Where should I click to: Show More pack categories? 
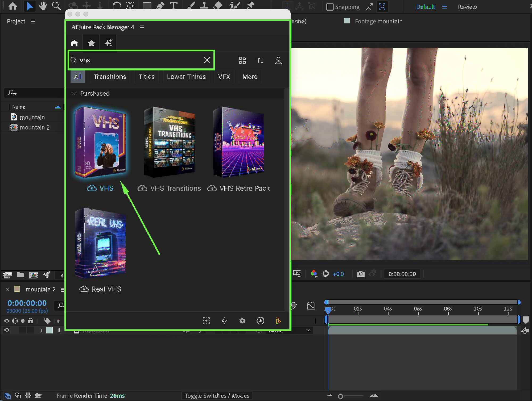(250, 77)
